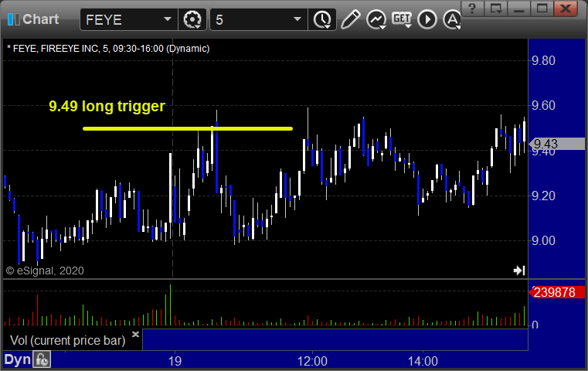This screenshot has height=371, width=588.
Task: Click the 19 date axis label
Action: 175,361
